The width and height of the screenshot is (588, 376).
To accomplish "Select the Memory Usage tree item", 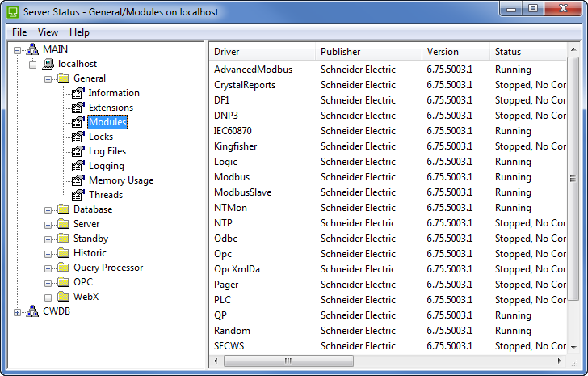I will coord(121,180).
